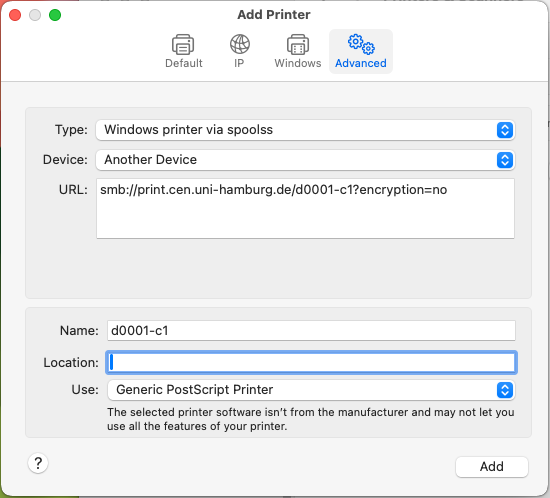The image size is (550, 498).
Task: Expand the Device dropdown showing Another Device
Action: 305,160
